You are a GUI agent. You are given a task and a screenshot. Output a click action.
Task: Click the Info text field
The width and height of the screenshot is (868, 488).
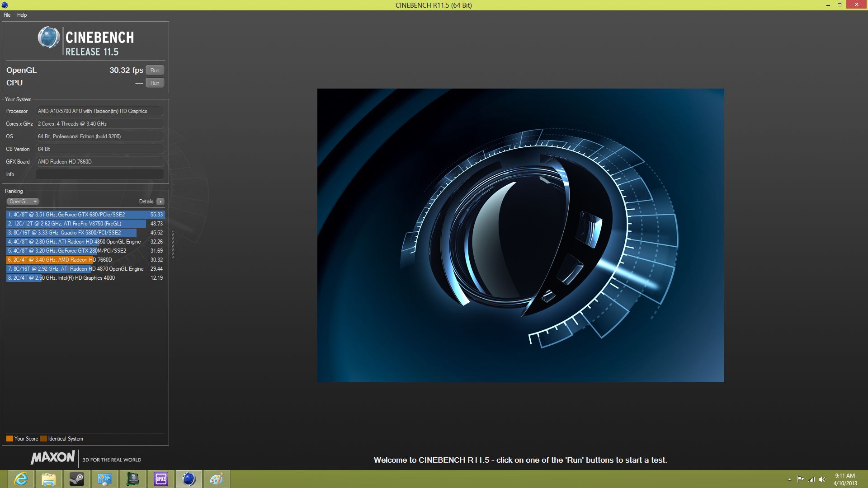point(99,174)
